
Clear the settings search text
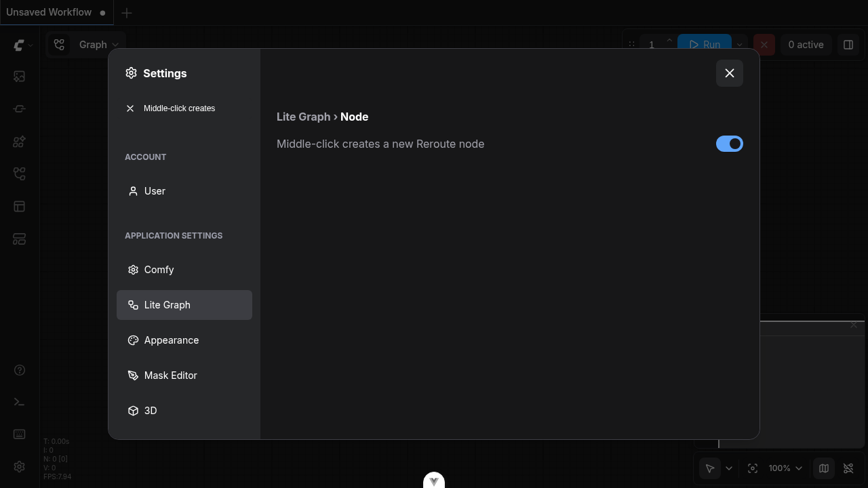[130, 108]
